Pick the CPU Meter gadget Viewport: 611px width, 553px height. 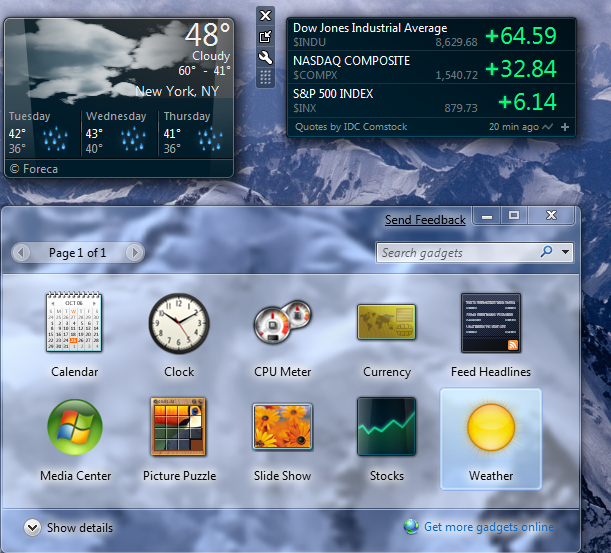(x=283, y=322)
